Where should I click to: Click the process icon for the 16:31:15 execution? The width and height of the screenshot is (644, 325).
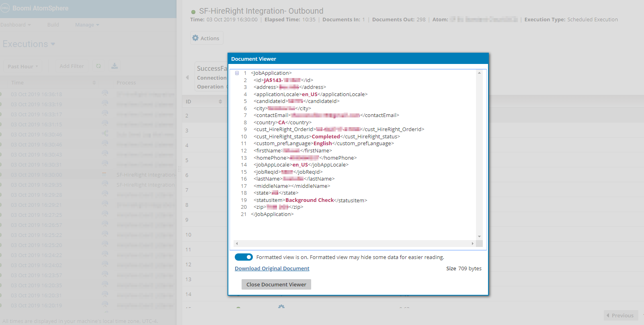pos(105,123)
